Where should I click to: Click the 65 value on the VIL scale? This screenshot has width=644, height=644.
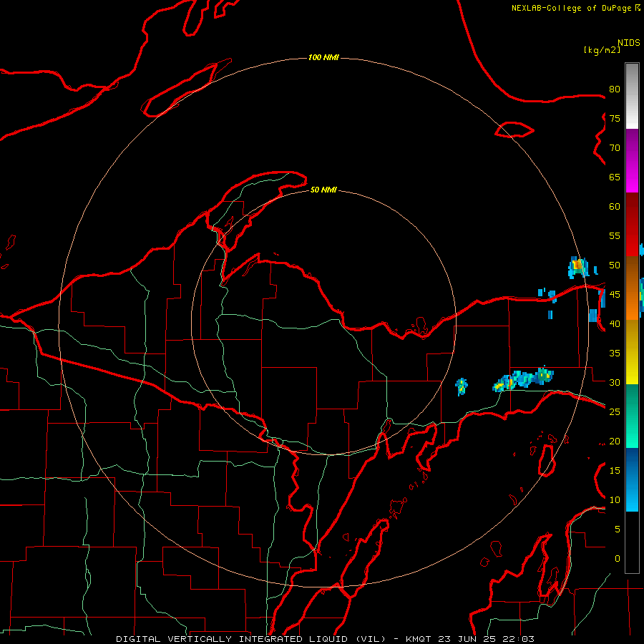[x=615, y=177]
